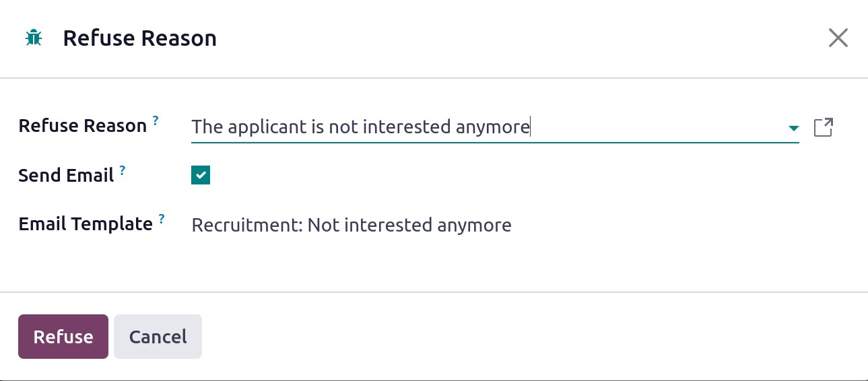Uncheck the Send Email checkbox
The width and height of the screenshot is (868, 381).
point(201,176)
